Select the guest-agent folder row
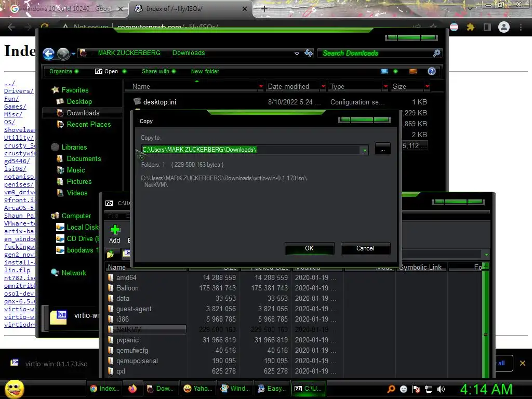The width and height of the screenshot is (532, 399). [x=134, y=309]
